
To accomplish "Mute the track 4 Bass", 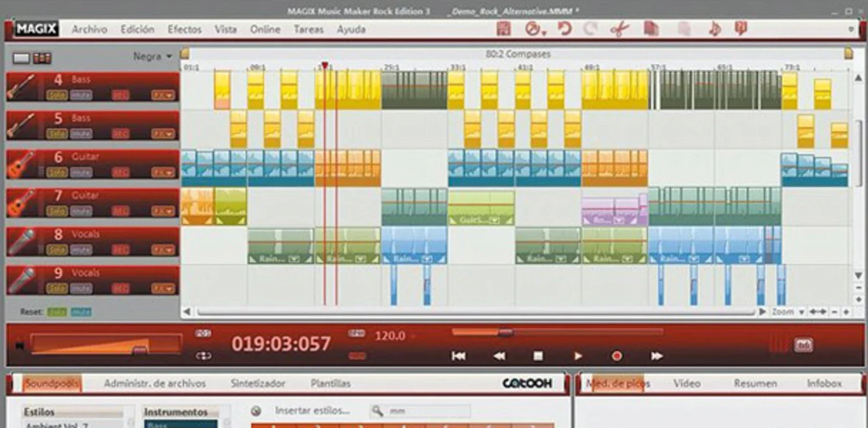I will 81,95.
